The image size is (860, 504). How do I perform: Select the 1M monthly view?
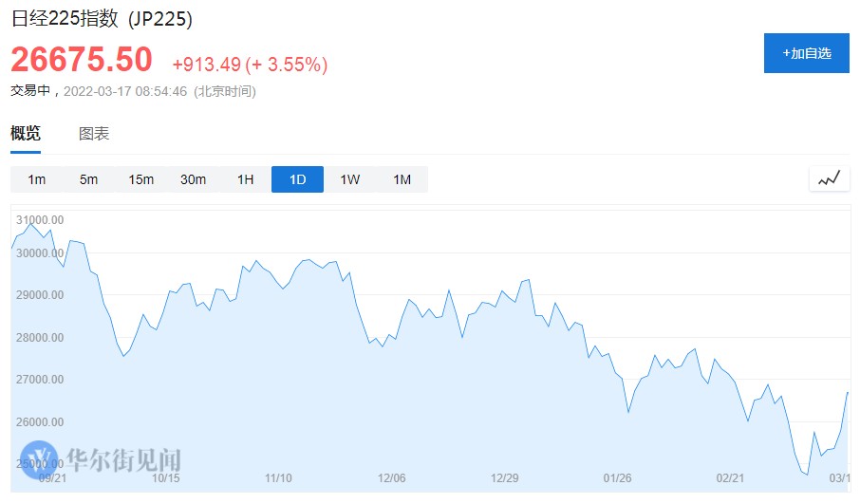click(402, 179)
